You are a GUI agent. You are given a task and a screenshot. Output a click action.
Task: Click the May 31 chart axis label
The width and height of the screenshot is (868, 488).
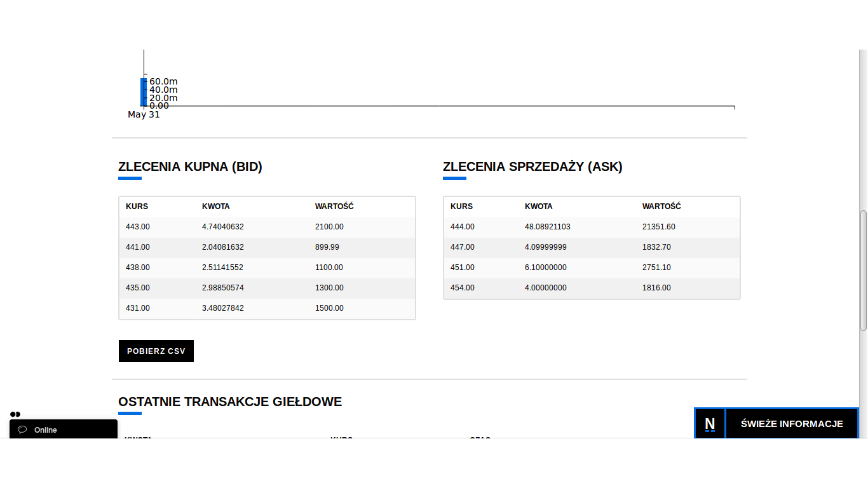[144, 114]
